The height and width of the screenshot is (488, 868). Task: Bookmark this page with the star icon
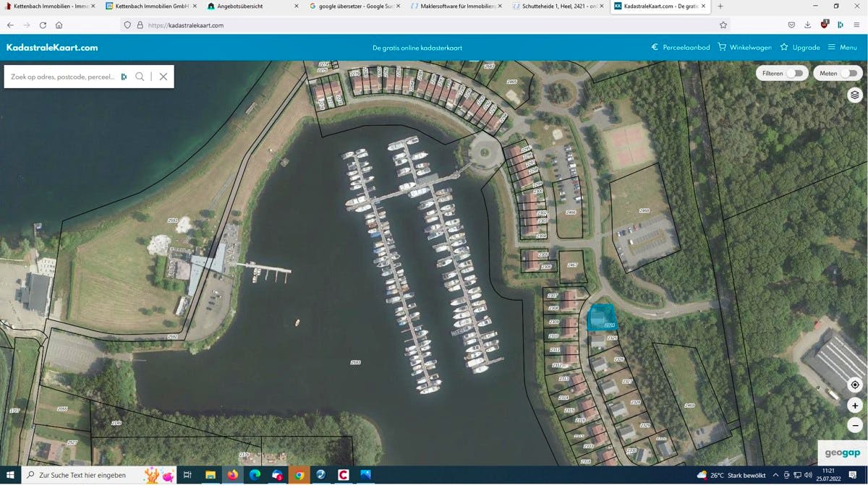tap(723, 25)
